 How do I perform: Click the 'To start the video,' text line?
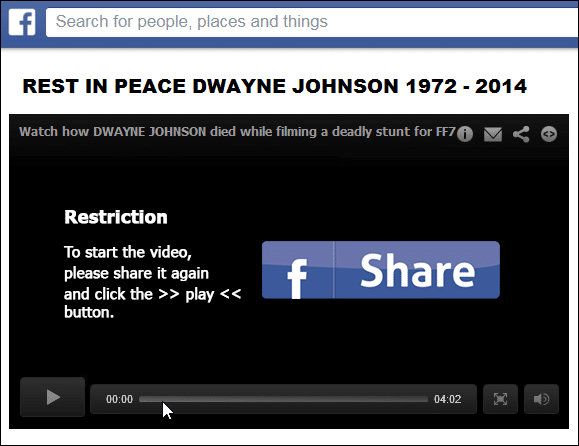(128, 252)
